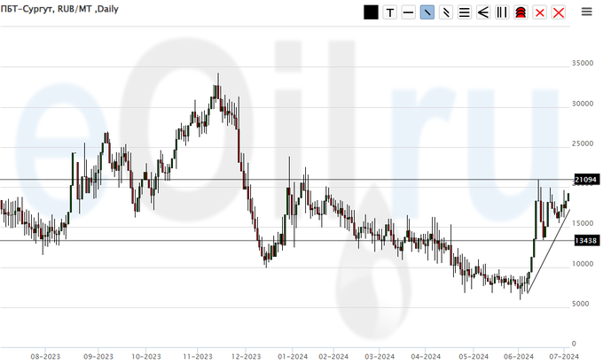
Task: Click the large red X clear-all icon
Action: coord(559,12)
